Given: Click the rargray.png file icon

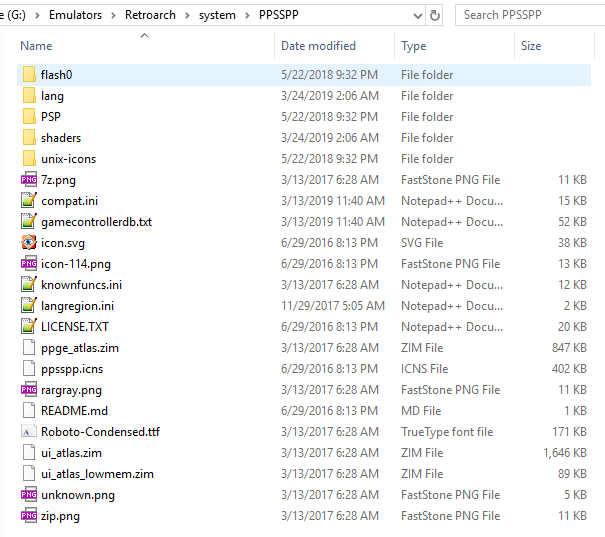Looking at the screenshot, I should point(29,389).
